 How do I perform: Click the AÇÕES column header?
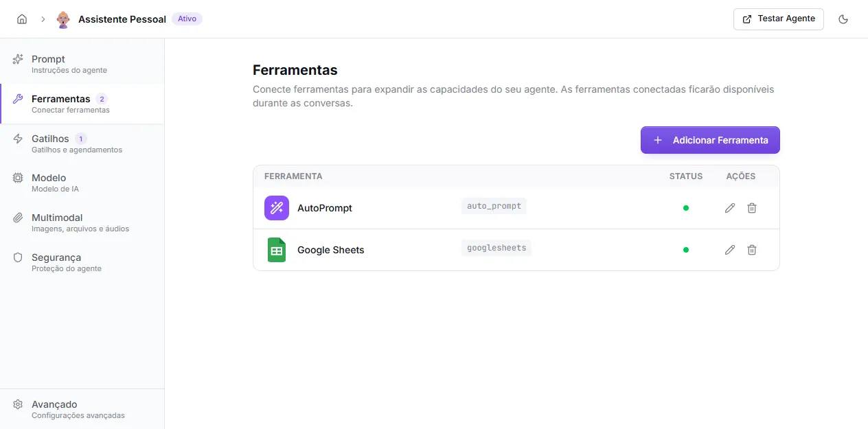click(741, 176)
